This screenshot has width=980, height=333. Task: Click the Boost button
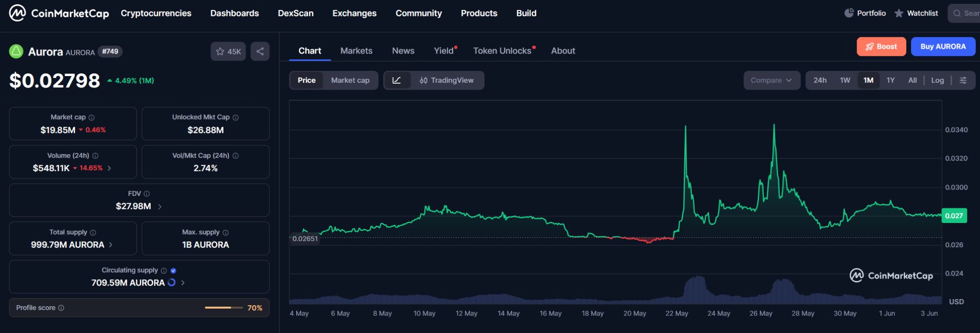[x=881, y=46]
